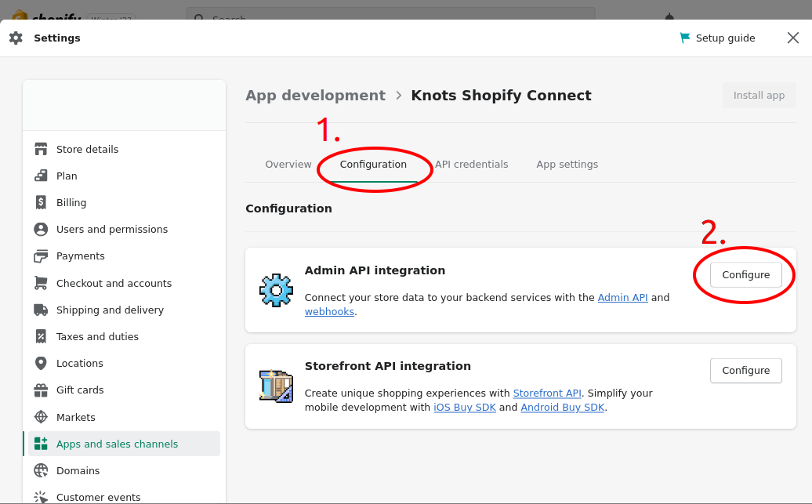Viewport: 812px width, 504px height.
Task: Switch to the Overview tab
Action: click(288, 164)
